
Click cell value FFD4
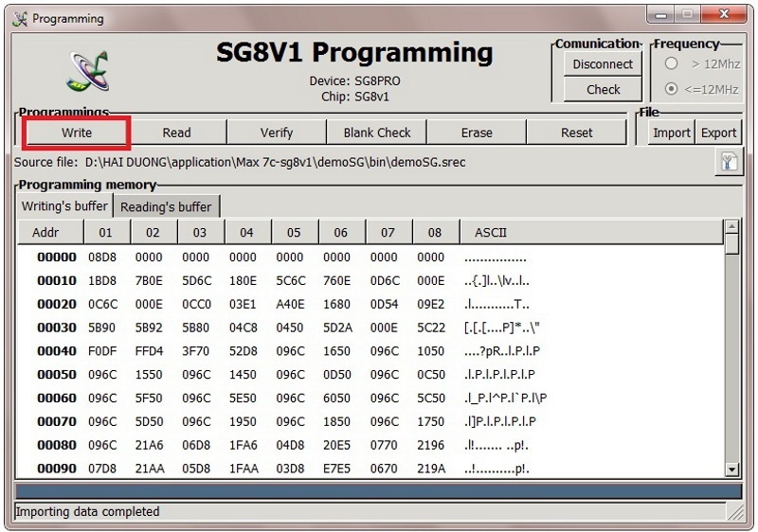coord(149,351)
